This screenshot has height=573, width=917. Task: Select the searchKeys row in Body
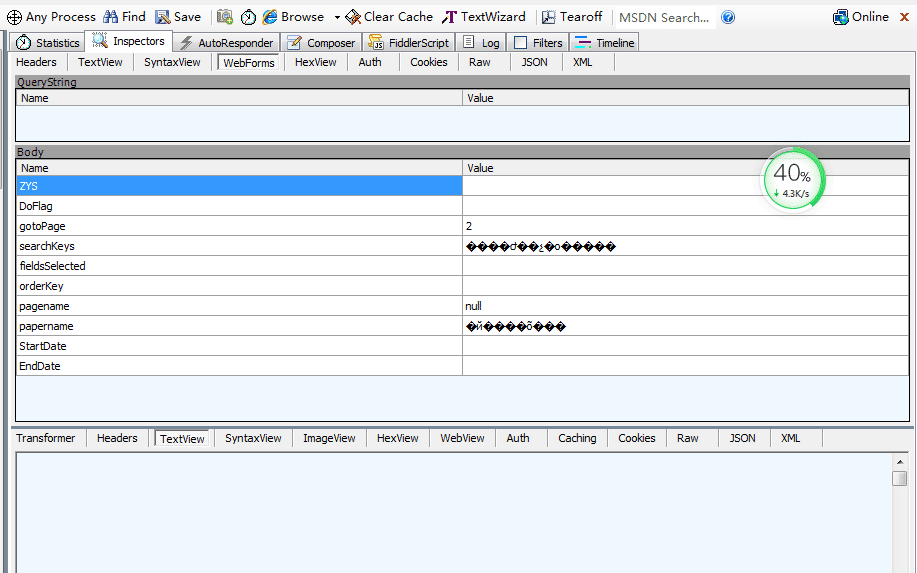coord(238,246)
